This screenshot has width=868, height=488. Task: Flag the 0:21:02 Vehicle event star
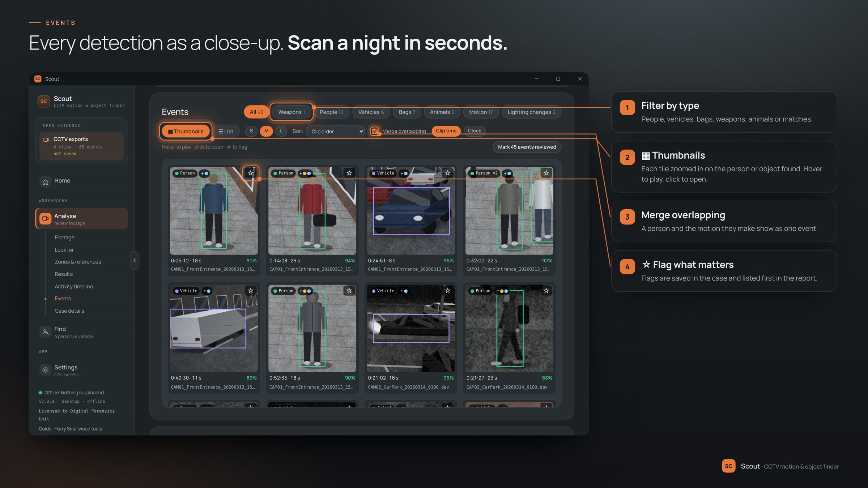(x=448, y=291)
